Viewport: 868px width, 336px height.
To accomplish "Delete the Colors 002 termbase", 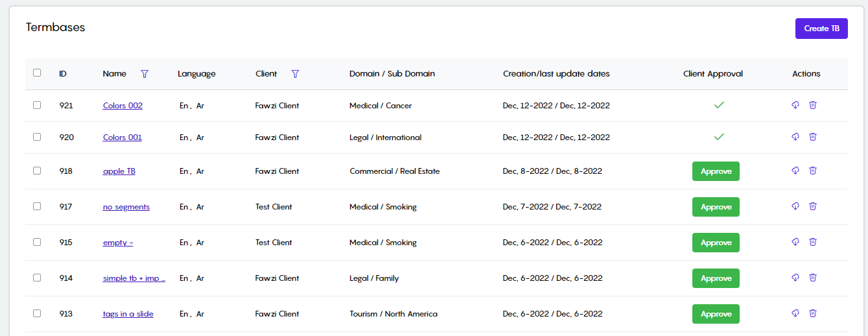I will 813,105.
